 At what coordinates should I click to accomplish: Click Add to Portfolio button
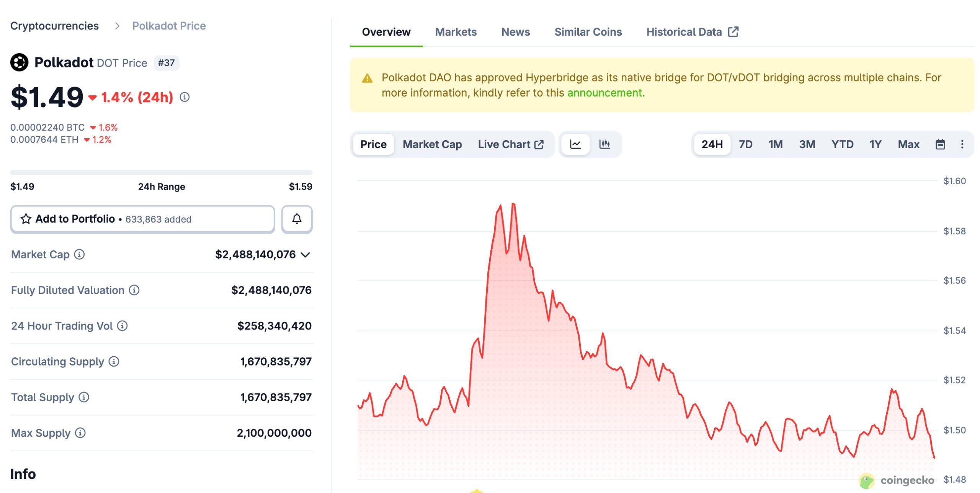[x=142, y=219]
